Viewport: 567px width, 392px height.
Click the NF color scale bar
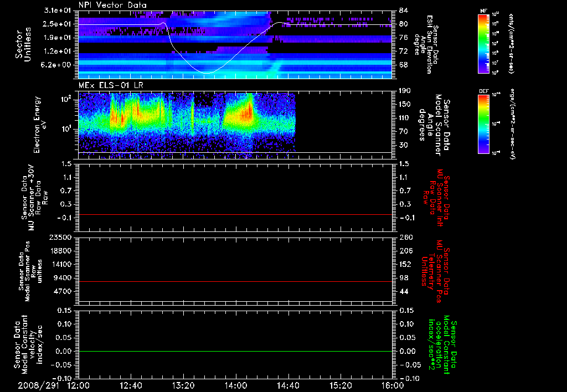484,44
